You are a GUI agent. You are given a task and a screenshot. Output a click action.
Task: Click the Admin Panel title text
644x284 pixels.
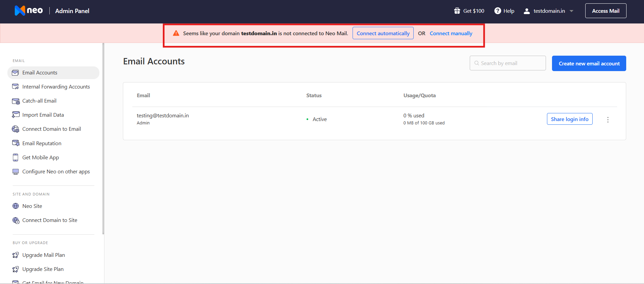(72, 11)
